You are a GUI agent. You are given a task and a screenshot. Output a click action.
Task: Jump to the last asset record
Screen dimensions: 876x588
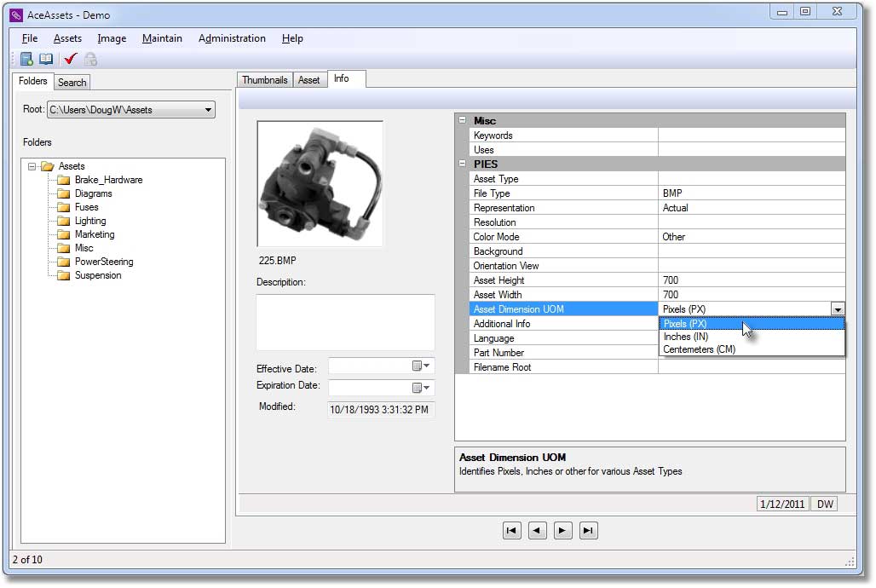click(x=588, y=530)
